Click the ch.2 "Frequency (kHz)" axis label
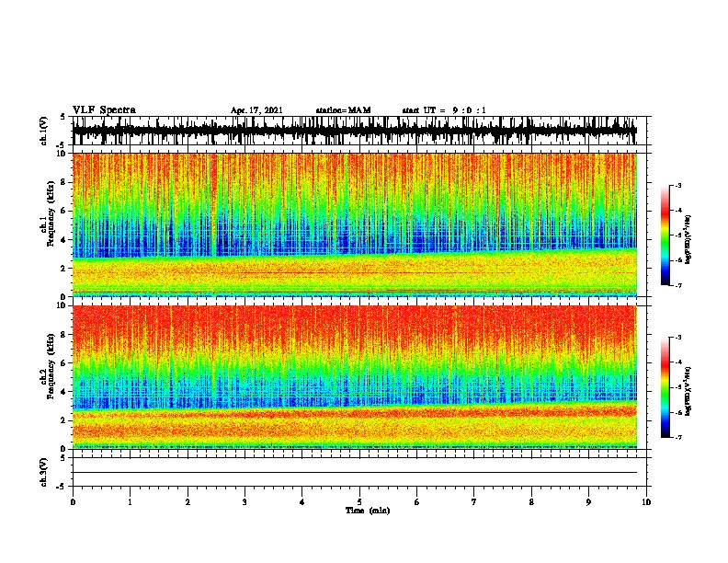 click(51, 366)
